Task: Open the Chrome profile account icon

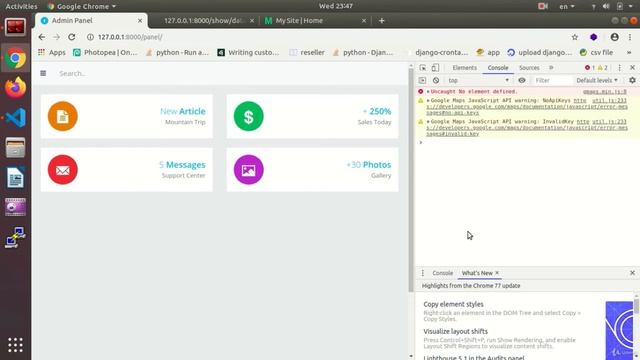Action: pyautogui.click(x=614, y=37)
